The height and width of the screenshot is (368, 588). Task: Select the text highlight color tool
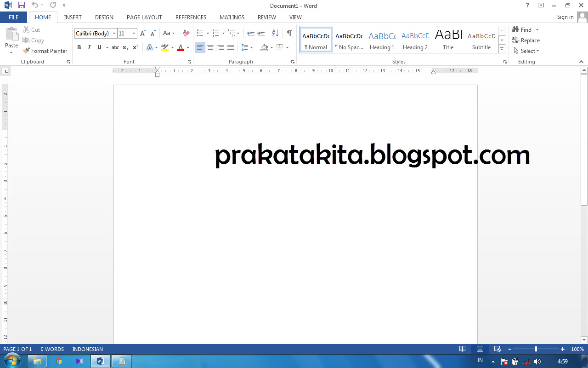(165, 47)
